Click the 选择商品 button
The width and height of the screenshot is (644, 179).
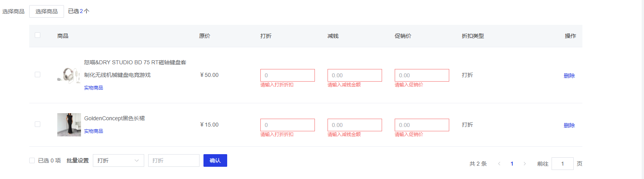[47, 11]
